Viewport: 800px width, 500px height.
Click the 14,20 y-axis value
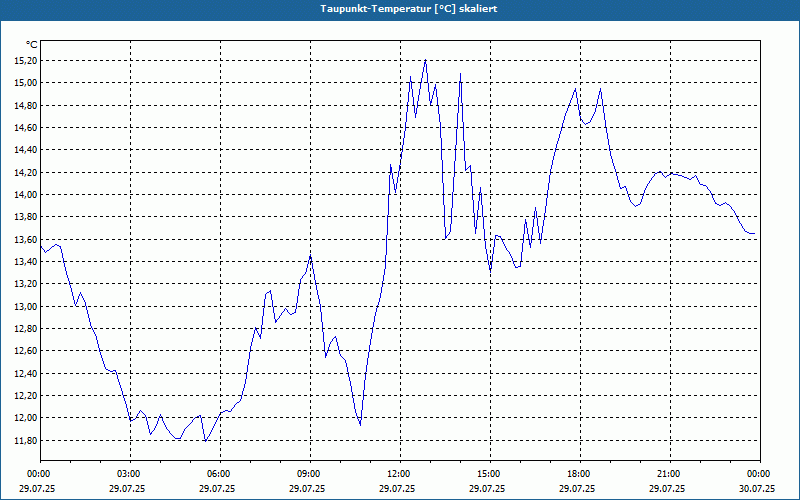click(26, 172)
